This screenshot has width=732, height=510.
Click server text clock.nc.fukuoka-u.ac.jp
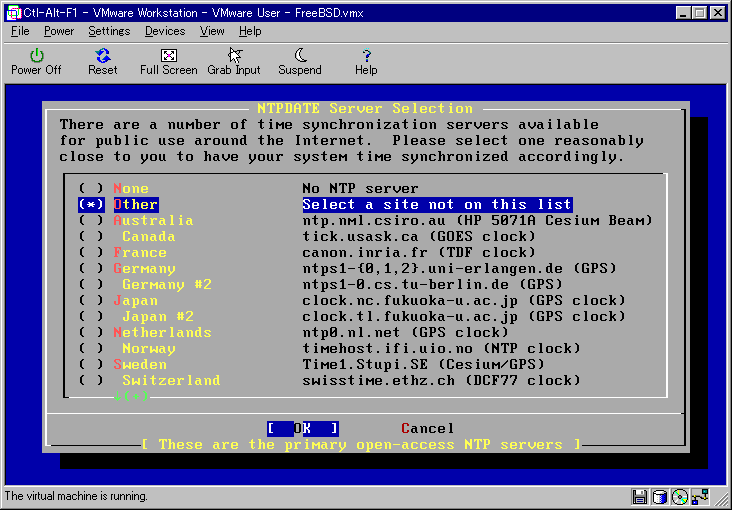[x=410, y=300]
